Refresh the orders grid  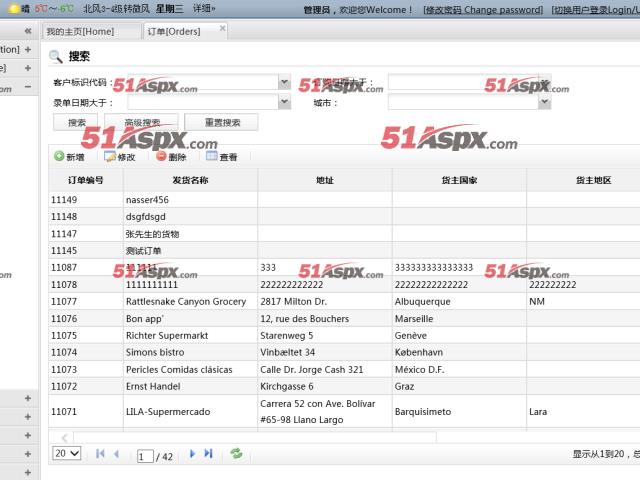pos(236,454)
